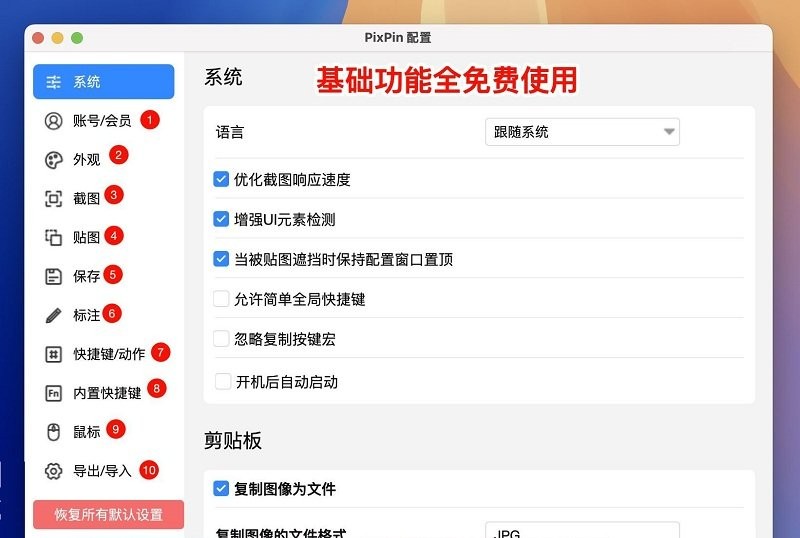Click the save floppy disk icon
800x538 pixels.
pyautogui.click(x=54, y=276)
